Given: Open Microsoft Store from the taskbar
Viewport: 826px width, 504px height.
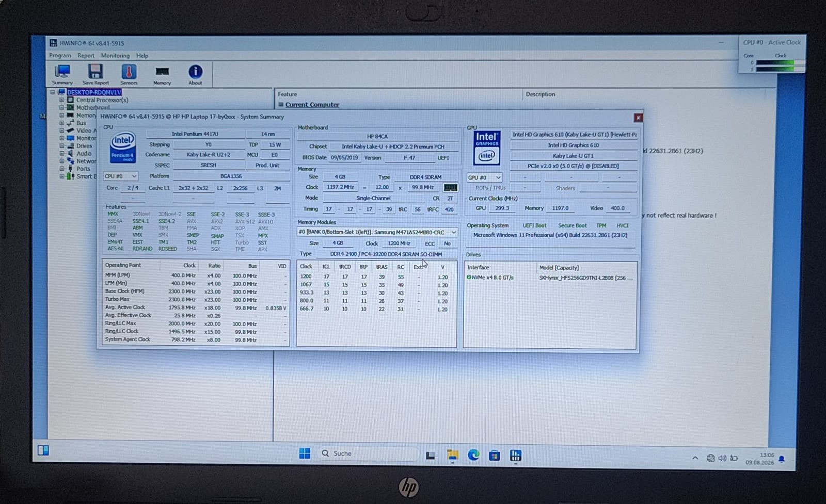Looking at the screenshot, I should pyautogui.click(x=494, y=455).
